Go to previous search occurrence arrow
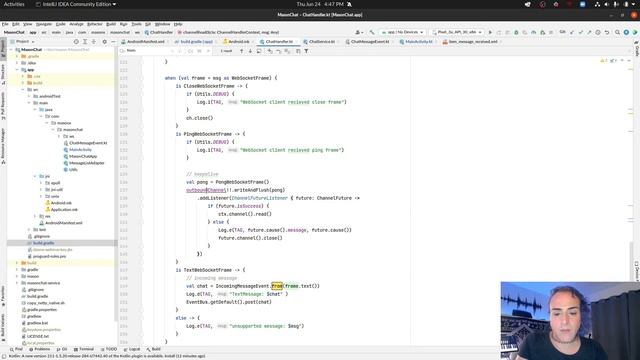 pos(242,51)
